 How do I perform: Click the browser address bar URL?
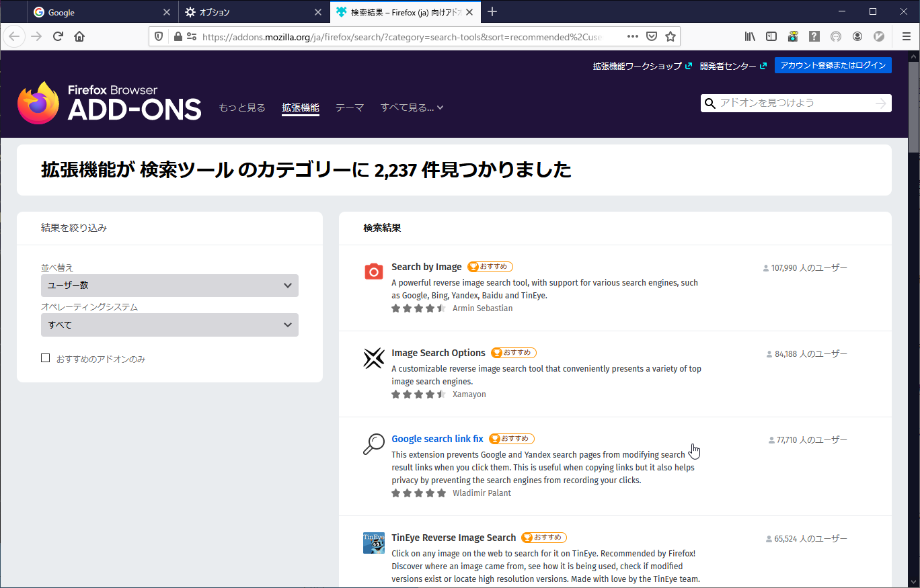click(x=401, y=36)
